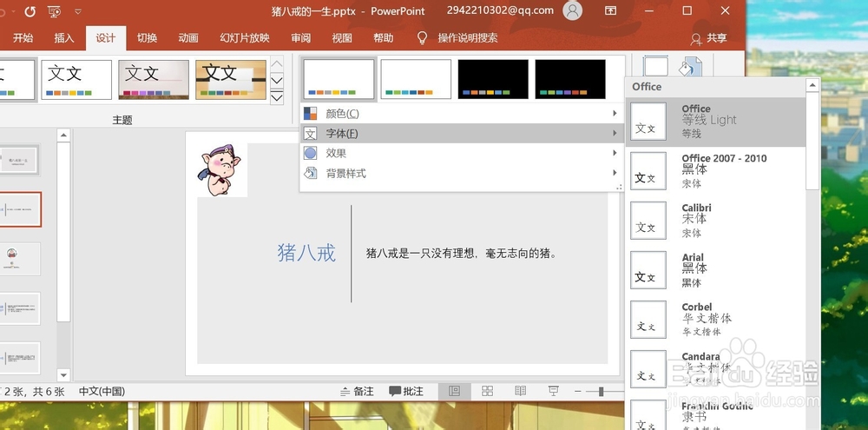This screenshot has height=430, width=868.
Task: Expand the themes gallery More arrow
Action: [x=277, y=97]
